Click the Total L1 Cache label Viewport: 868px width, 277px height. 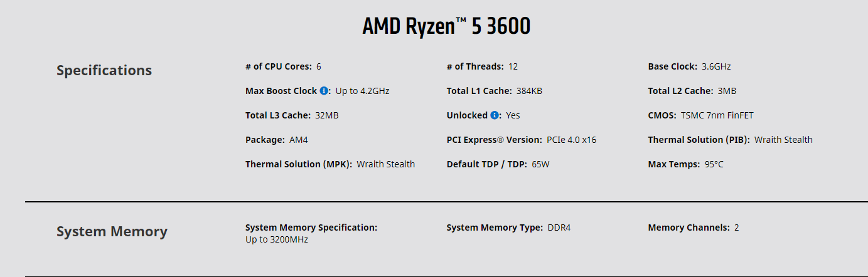[x=479, y=91]
